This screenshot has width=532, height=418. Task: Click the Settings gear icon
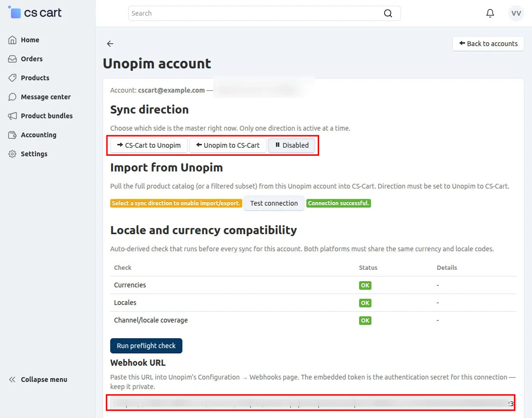[12, 154]
